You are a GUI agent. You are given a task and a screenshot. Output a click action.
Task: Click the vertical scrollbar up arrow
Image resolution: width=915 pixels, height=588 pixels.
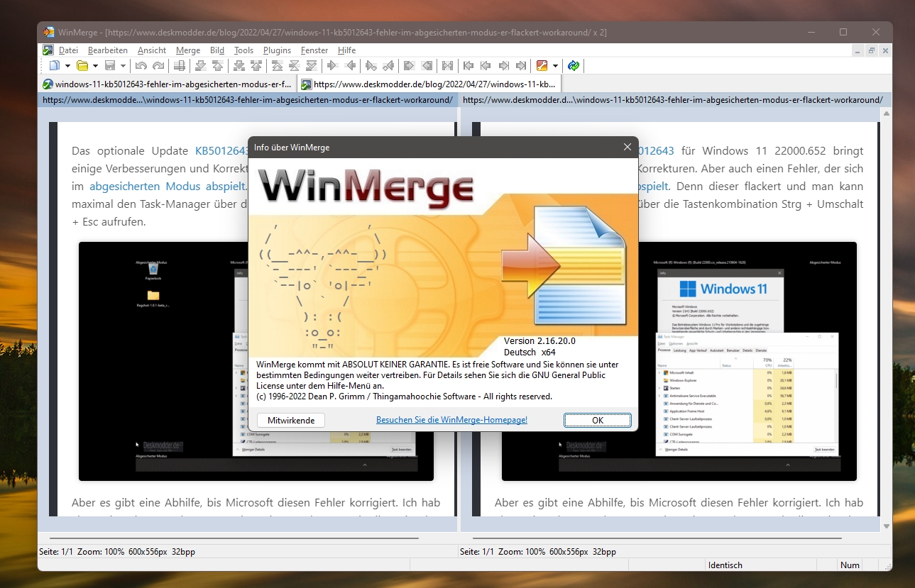886,113
